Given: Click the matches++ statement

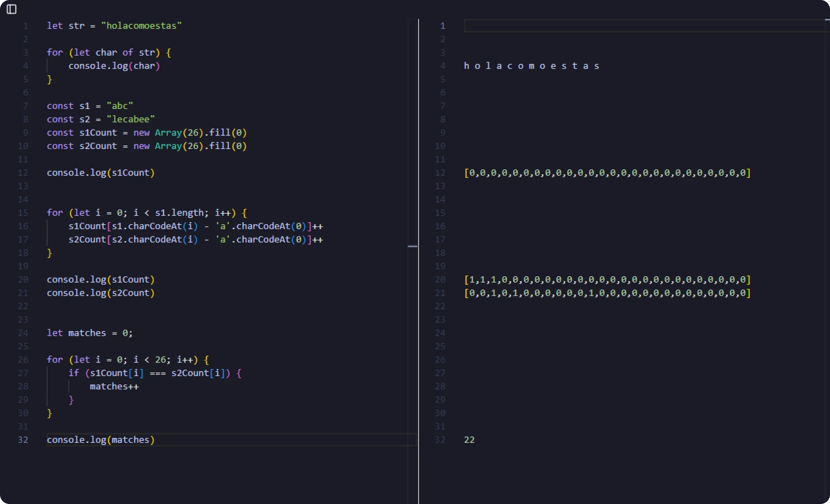Looking at the screenshot, I should click(114, 386).
